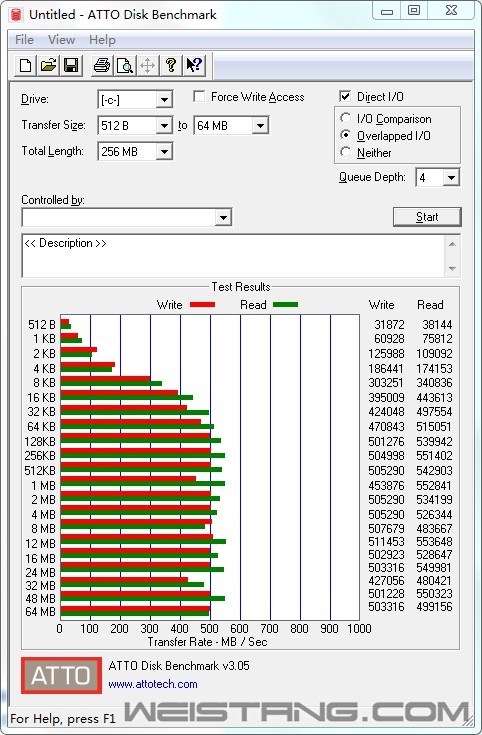Open a file with the folder icon
The height and width of the screenshot is (735, 482).
(x=48, y=66)
